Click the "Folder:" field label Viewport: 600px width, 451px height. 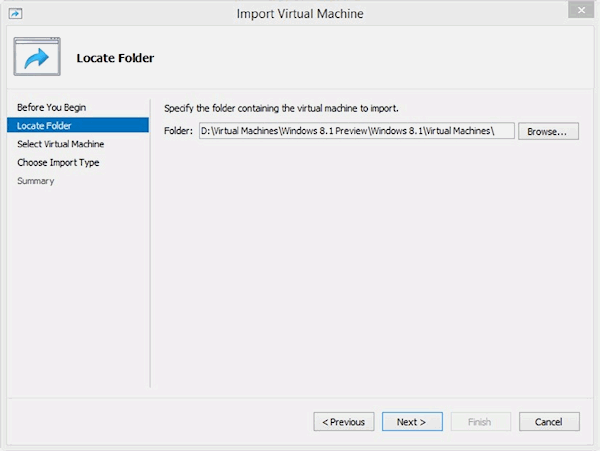click(177, 132)
